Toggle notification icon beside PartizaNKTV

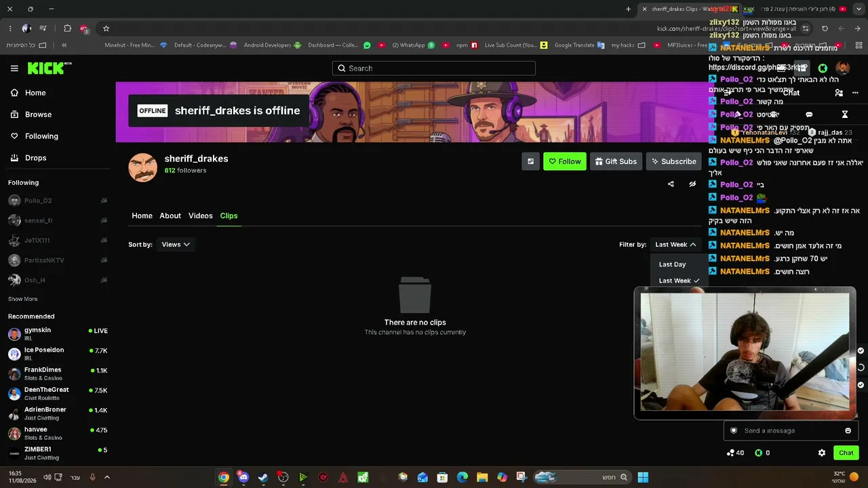tap(104, 260)
